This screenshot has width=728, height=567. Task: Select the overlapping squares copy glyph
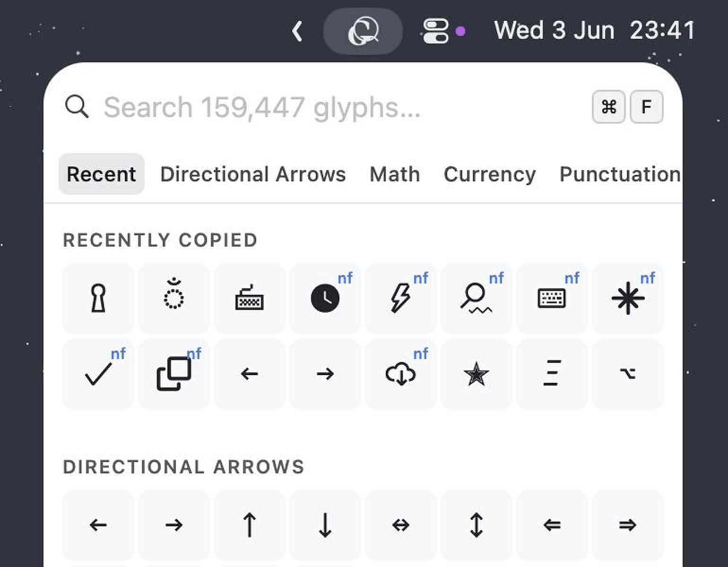coord(174,374)
